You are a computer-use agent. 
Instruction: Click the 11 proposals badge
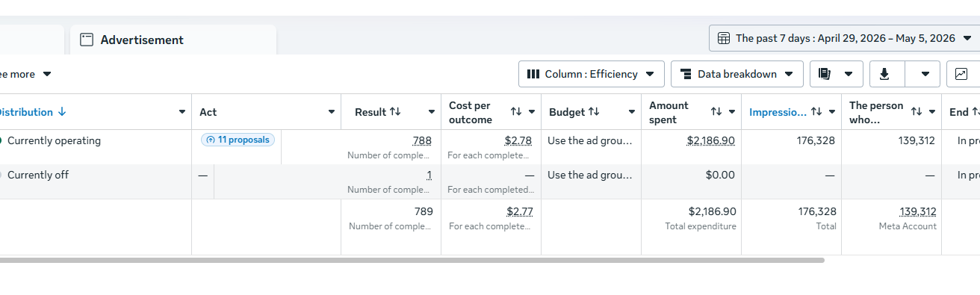[238, 140]
